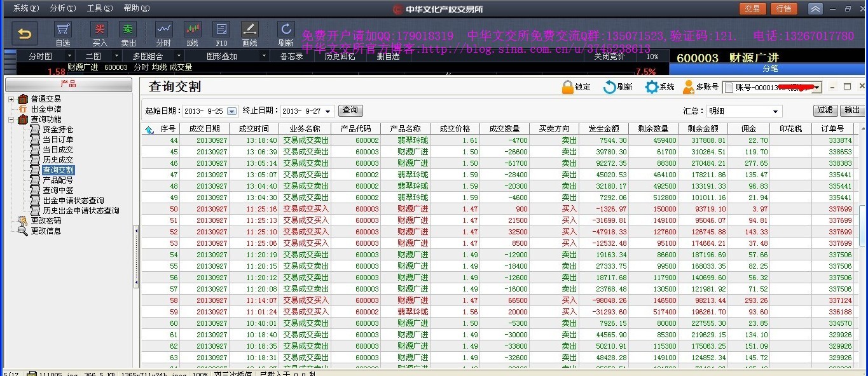Click 刷新 in the 查询交割 header
The height and width of the screenshot is (376, 868).
click(617, 87)
